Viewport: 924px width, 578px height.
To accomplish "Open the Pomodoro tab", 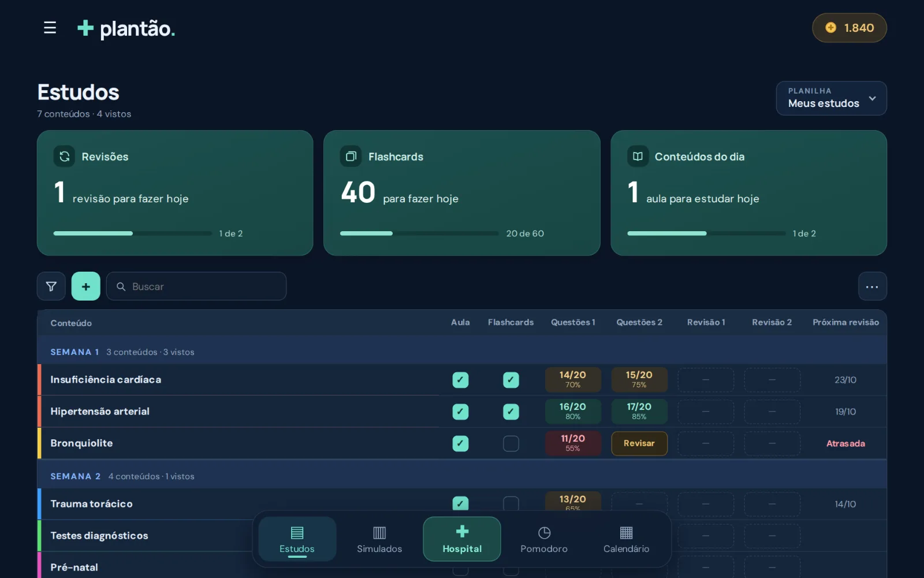I will (x=544, y=539).
